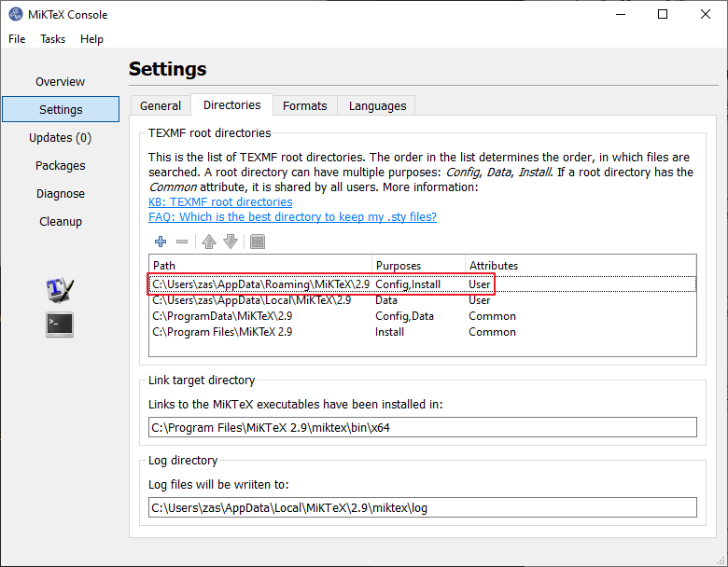Maximize the MiKTeX Console window

tap(663, 14)
